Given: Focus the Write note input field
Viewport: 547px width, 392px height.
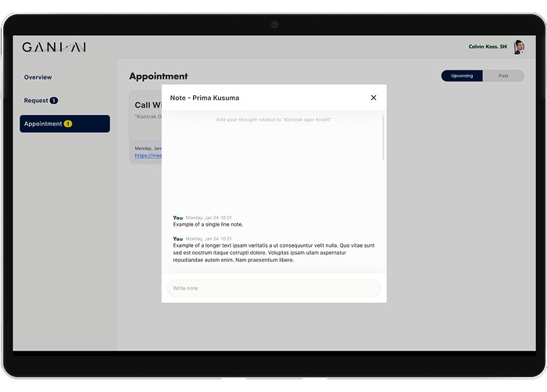Looking at the screenshot, I should pos(273,288).
